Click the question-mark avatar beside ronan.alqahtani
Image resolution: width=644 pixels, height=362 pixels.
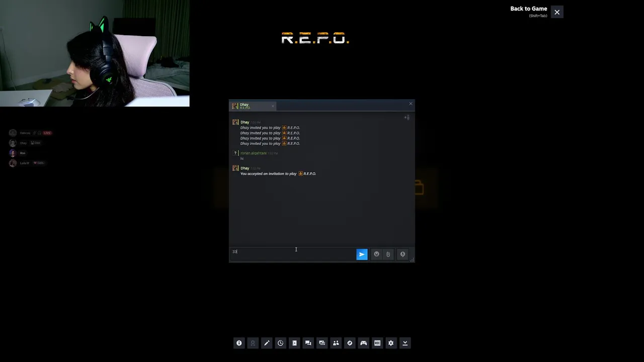click(x=235, y=153)
